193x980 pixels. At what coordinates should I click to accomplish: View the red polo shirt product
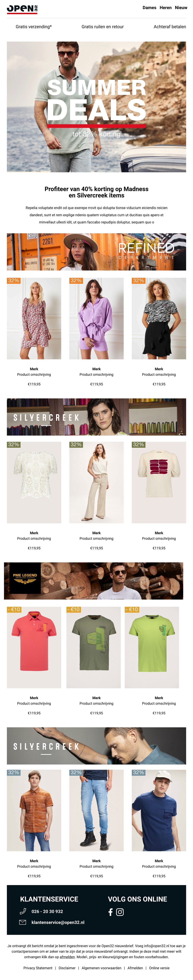pyautogui.click(x=34, y=647)
